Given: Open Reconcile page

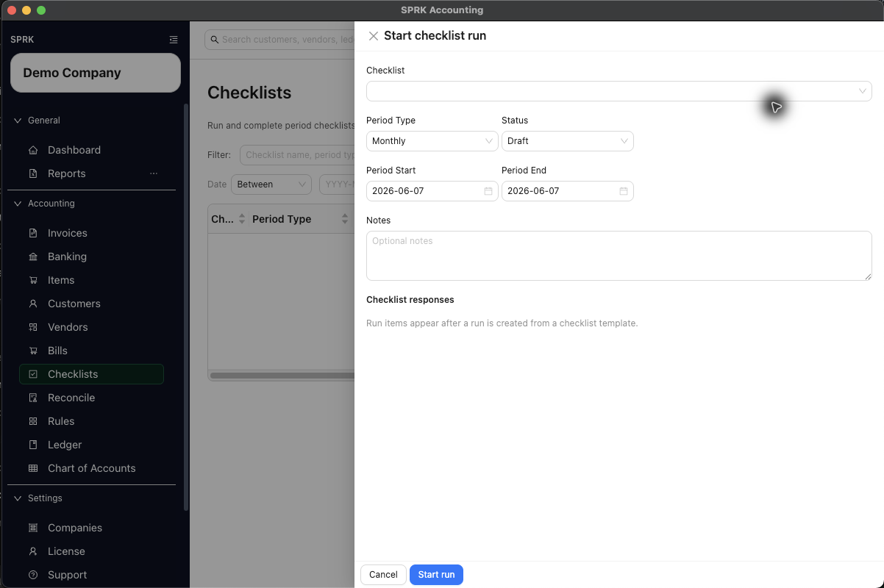Looking at the screenshot, I should click(71, 398).
